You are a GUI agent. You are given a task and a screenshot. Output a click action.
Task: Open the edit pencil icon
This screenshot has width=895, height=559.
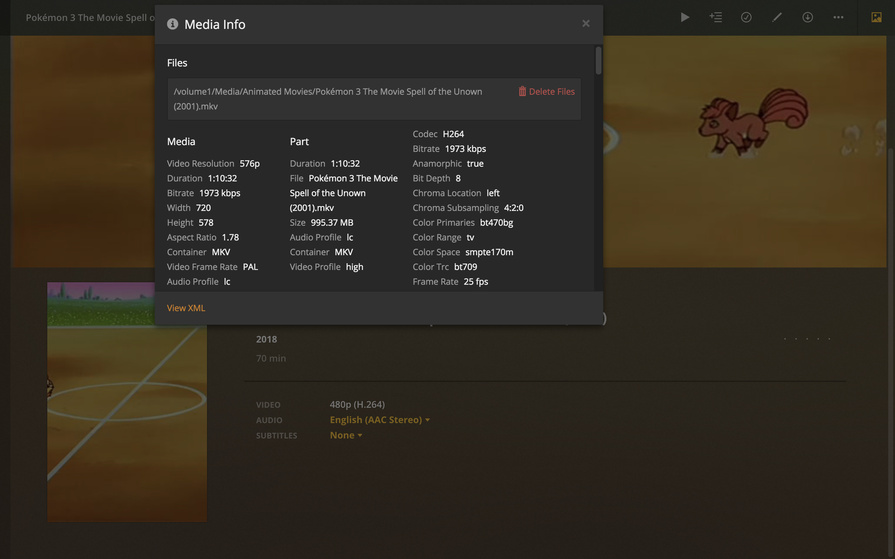[777, 17]
